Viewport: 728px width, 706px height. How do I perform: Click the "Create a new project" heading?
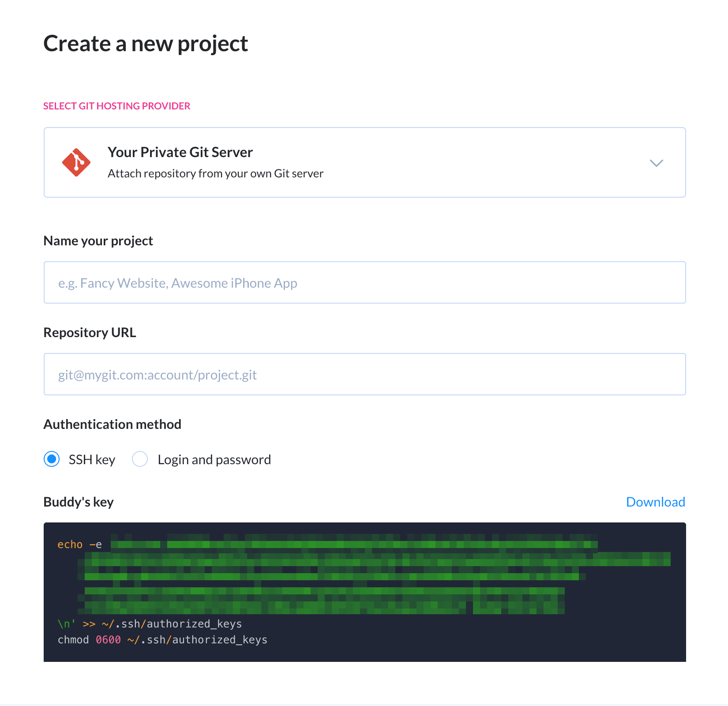(146, 44)
